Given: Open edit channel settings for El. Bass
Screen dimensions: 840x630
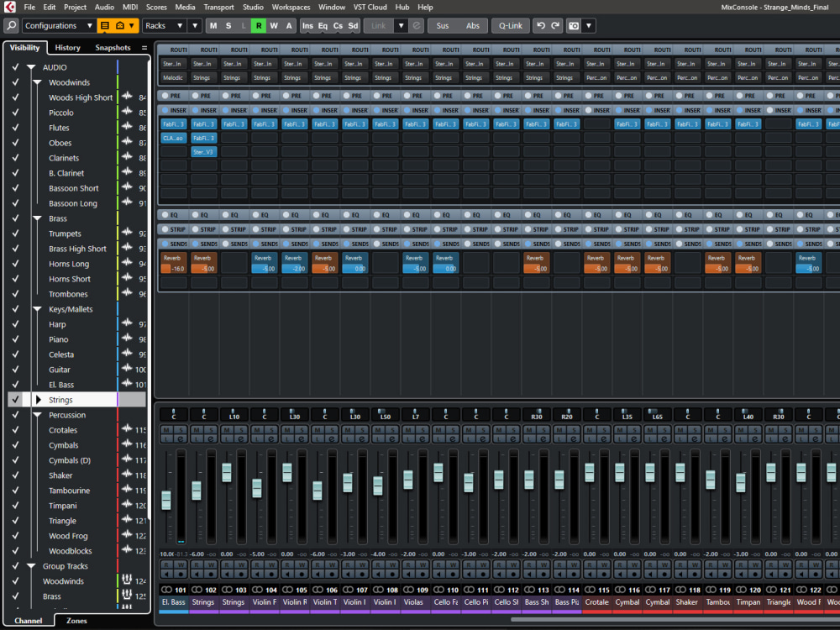Looking at the screenshot, I should tap(181, 438).
